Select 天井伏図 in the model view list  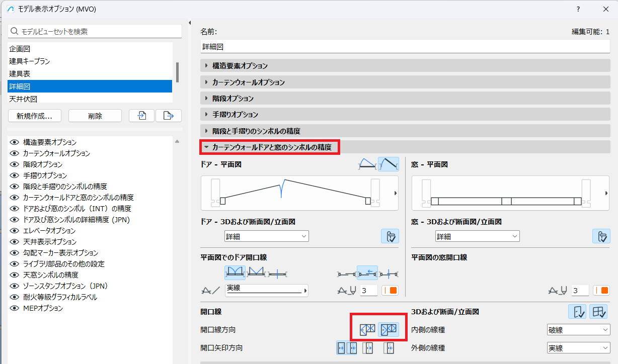(90, 99)
